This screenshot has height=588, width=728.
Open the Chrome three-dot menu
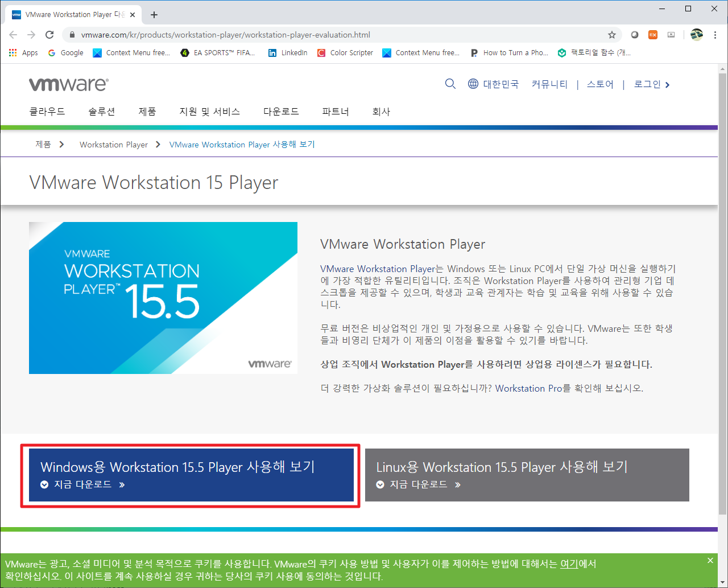point(715,35)
